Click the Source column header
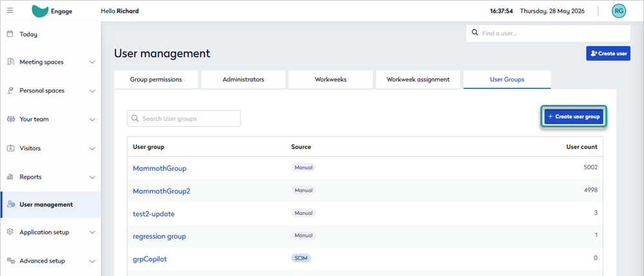The height and width of the screenshot is (276, 644). 301,147
